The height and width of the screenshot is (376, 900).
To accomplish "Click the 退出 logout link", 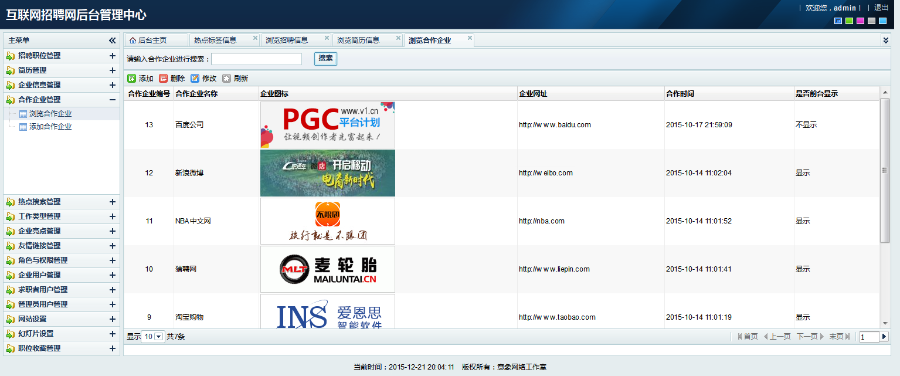I will tap(881, 8).
